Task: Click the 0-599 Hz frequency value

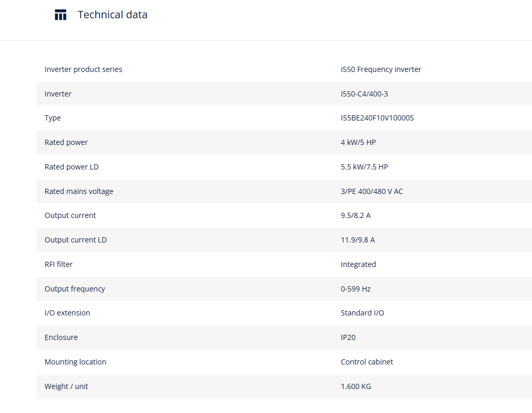Action: tap(355, 288)
